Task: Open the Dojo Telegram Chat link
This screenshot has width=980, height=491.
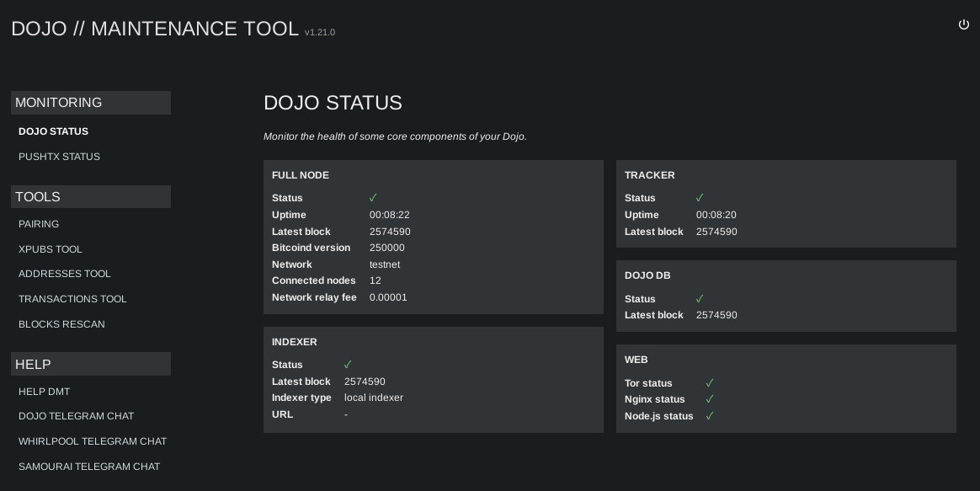Action: 77,416
